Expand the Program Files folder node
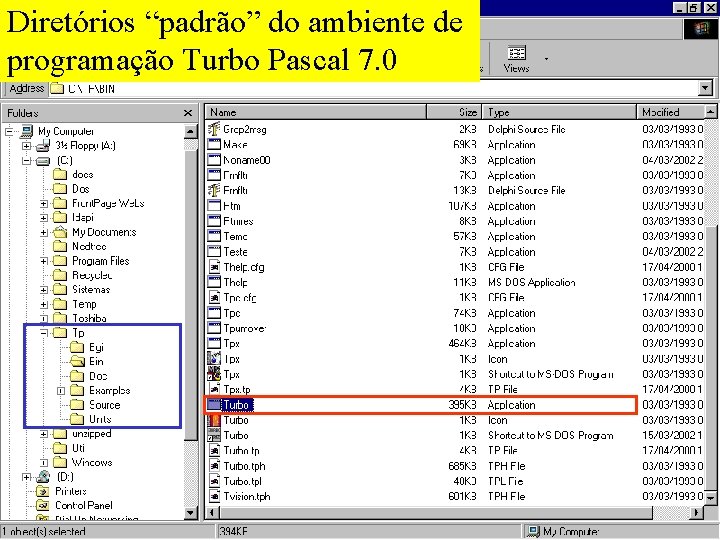This screenshot has width=720, height=540. click(44, 261)
